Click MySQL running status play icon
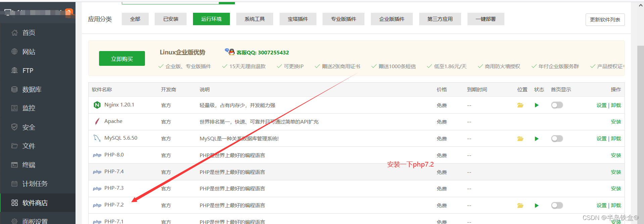 (537, 139)
